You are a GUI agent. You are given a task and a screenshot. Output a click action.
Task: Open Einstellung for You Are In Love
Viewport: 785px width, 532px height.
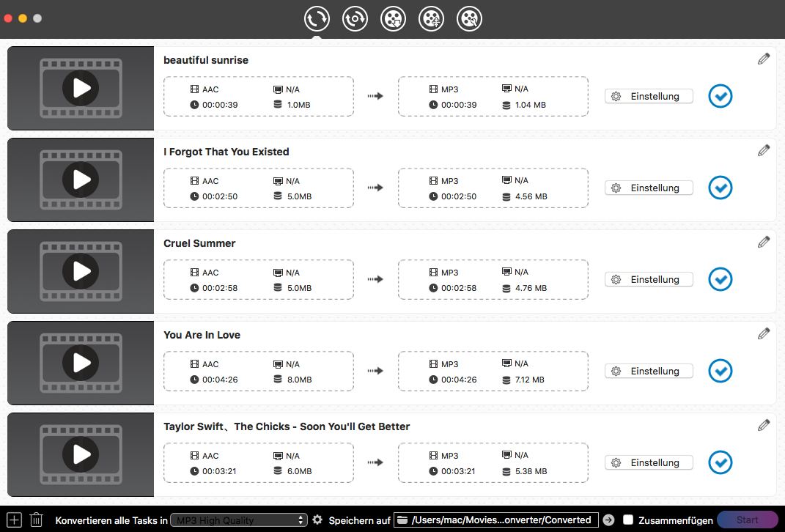tap(649, 371)
